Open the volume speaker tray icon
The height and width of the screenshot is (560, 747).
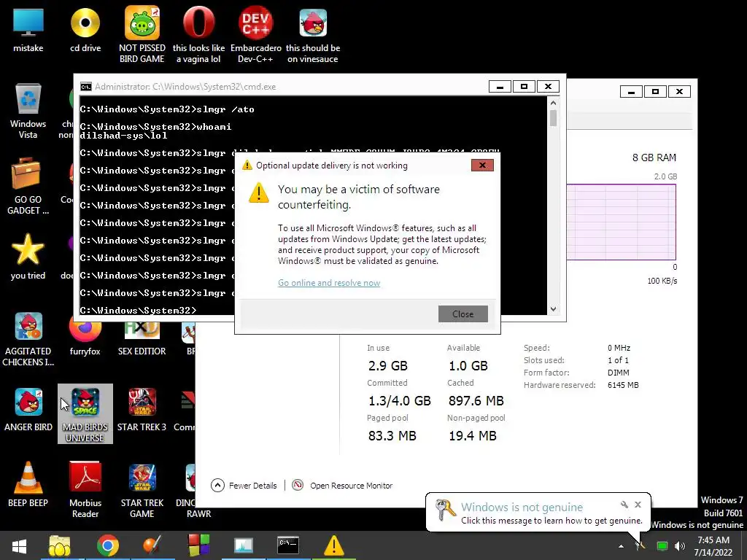pos(680,546)
